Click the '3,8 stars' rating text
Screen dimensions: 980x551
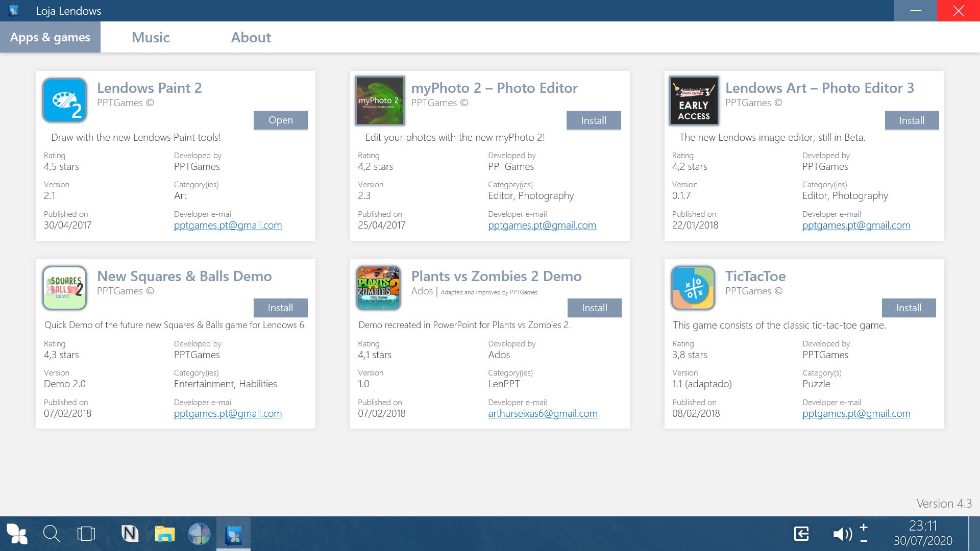[x=690, y=355]
